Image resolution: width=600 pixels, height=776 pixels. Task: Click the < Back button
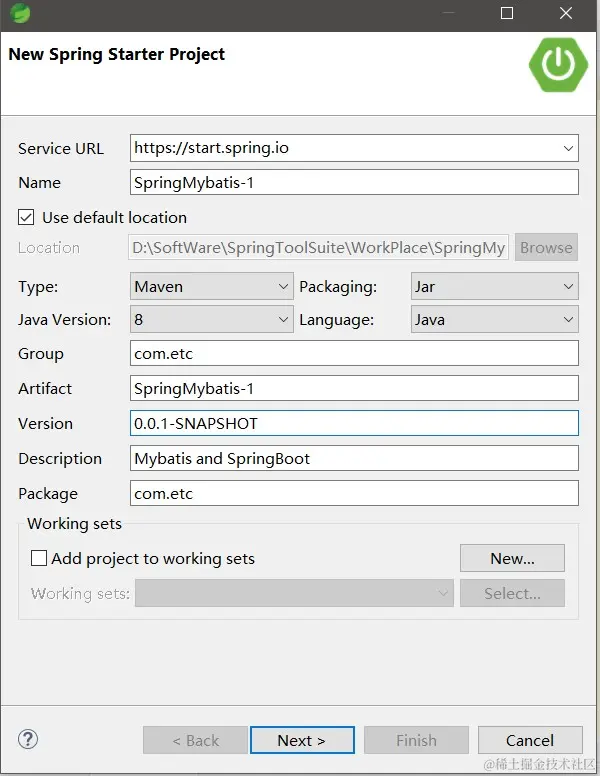196,740
